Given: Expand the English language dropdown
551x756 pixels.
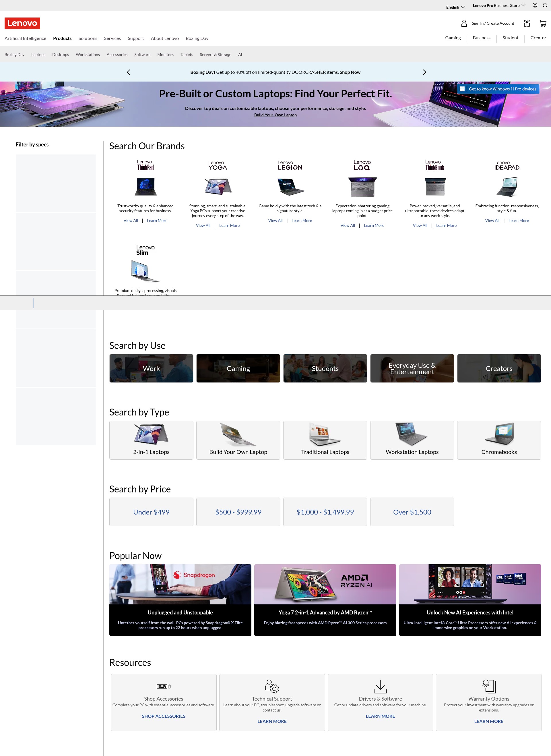Looking at the screenshot, I should (x=455, y=7).
